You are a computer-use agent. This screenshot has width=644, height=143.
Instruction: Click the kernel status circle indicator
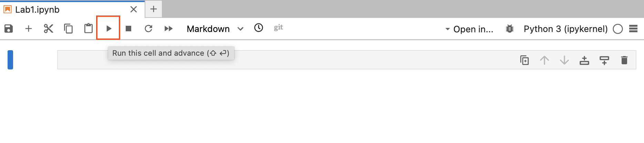point(618,29)
